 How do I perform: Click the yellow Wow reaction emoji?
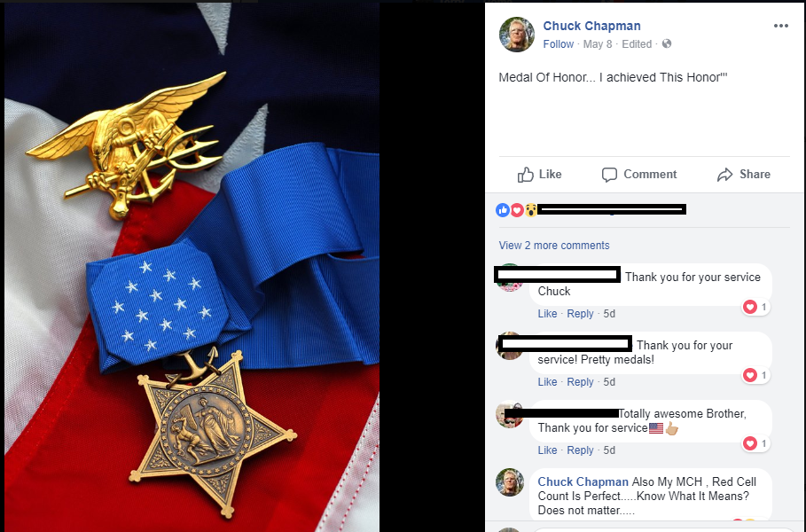(531, 210)
